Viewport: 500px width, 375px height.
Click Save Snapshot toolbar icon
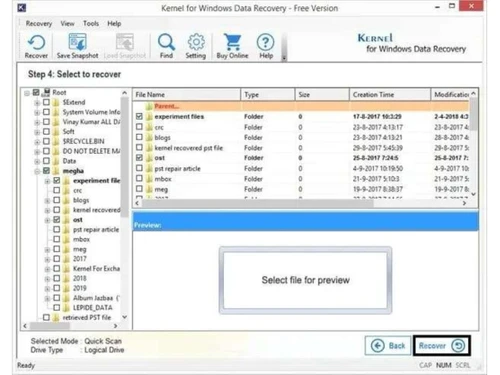click(x=77, y=43)
